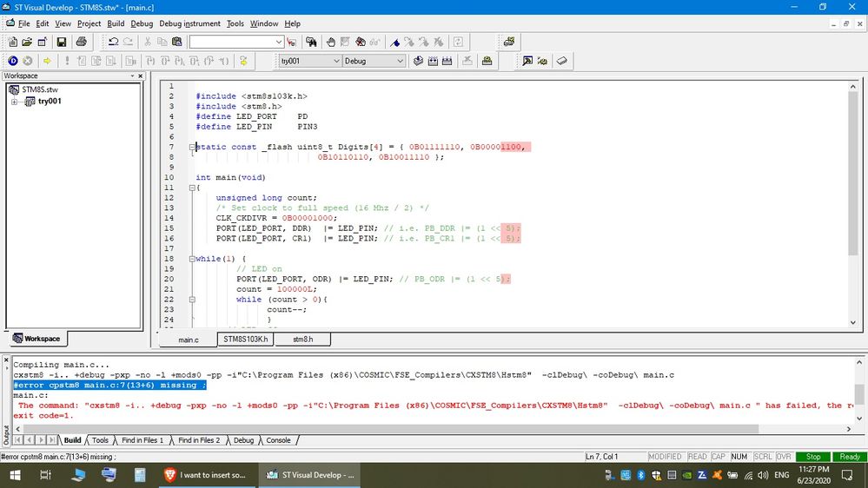The height and width of the screenshot is (488, 868).
Task: Collapse the while(1) fold at line 18
Action: click(x=192, y=259)
